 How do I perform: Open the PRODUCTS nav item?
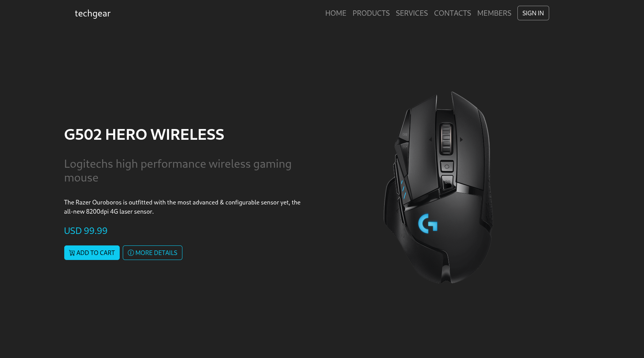click(x=371, y=13)
